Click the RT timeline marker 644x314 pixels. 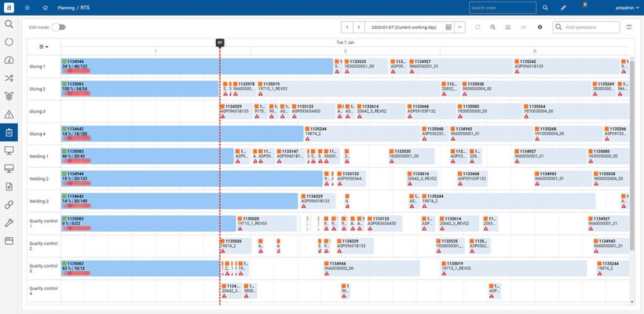pos(220,43)
